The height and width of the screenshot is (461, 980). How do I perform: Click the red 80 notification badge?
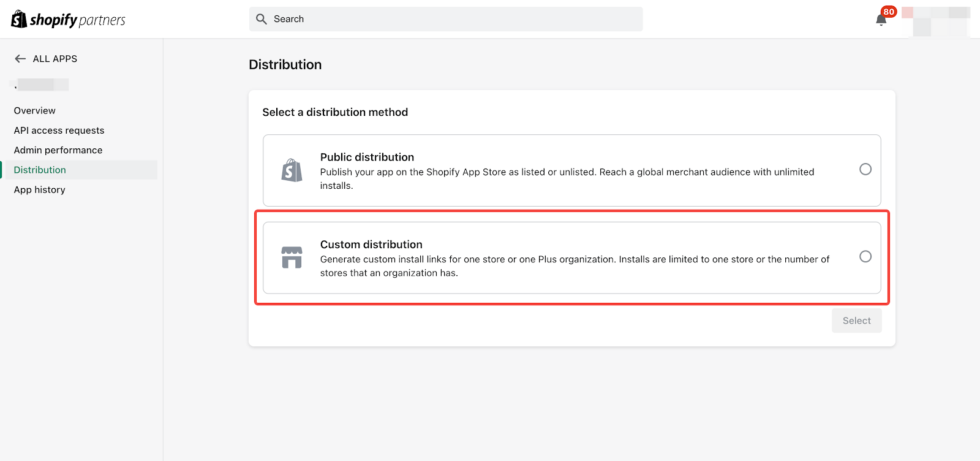(x=889, y=12)
